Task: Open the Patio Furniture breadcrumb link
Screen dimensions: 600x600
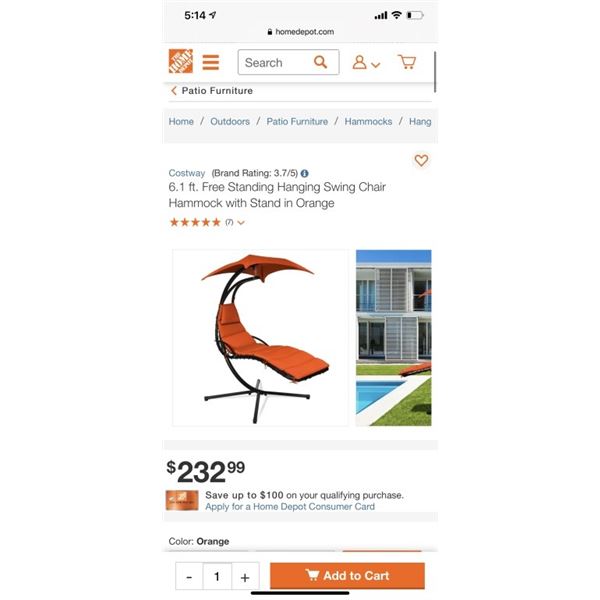Action: pyautogui.click(x=297, y=121)
